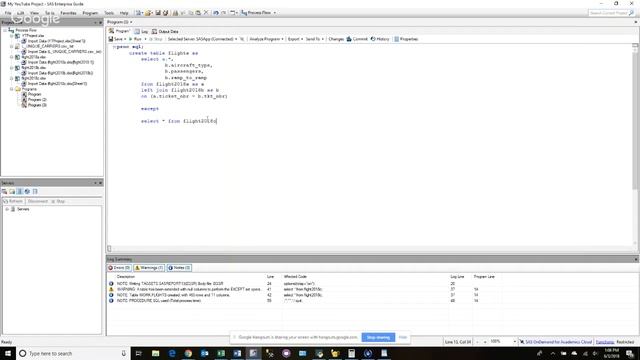Open the Help menu
The height and width of the screenshot is (360, 640).
pyautogui.click(x=124, y=13)
